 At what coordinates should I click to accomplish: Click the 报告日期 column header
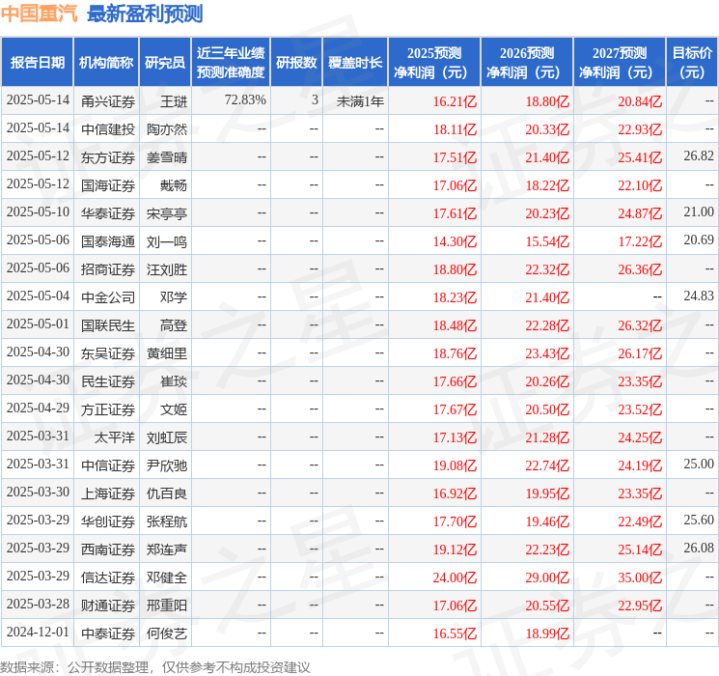37,62
